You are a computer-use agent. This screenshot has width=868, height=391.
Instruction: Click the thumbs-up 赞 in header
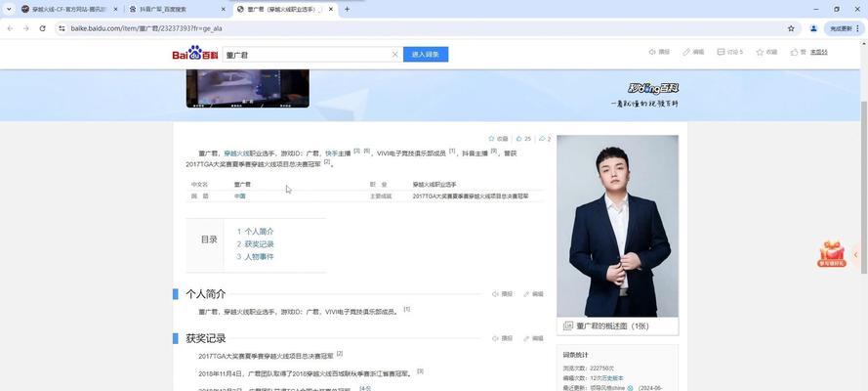[799, 52]
